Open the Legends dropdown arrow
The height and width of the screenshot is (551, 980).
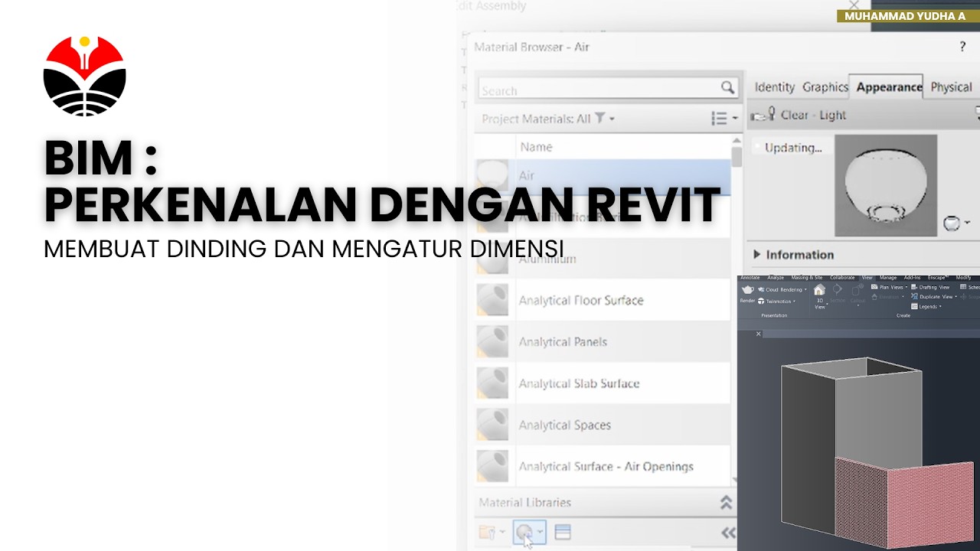click(940, 306)
